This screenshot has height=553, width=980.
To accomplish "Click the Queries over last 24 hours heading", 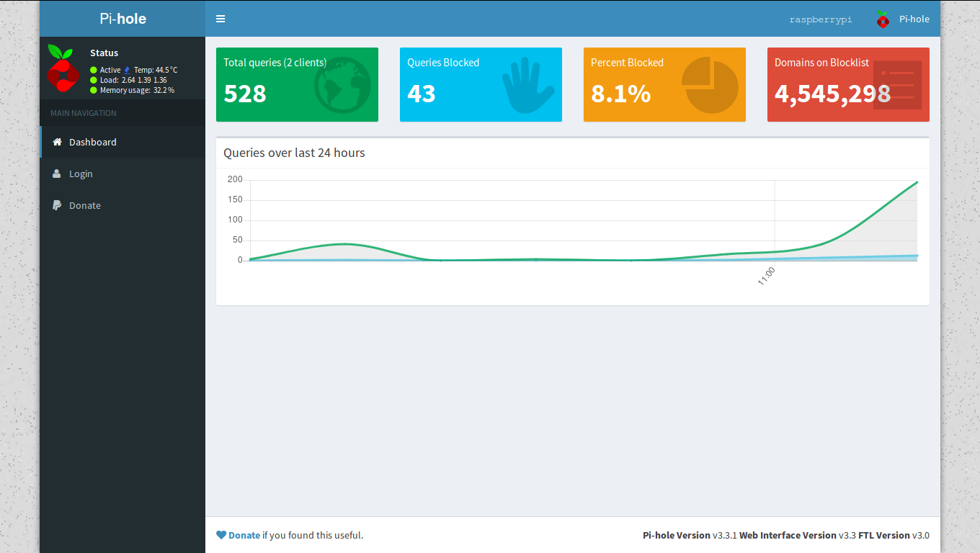I will [294, 153].
